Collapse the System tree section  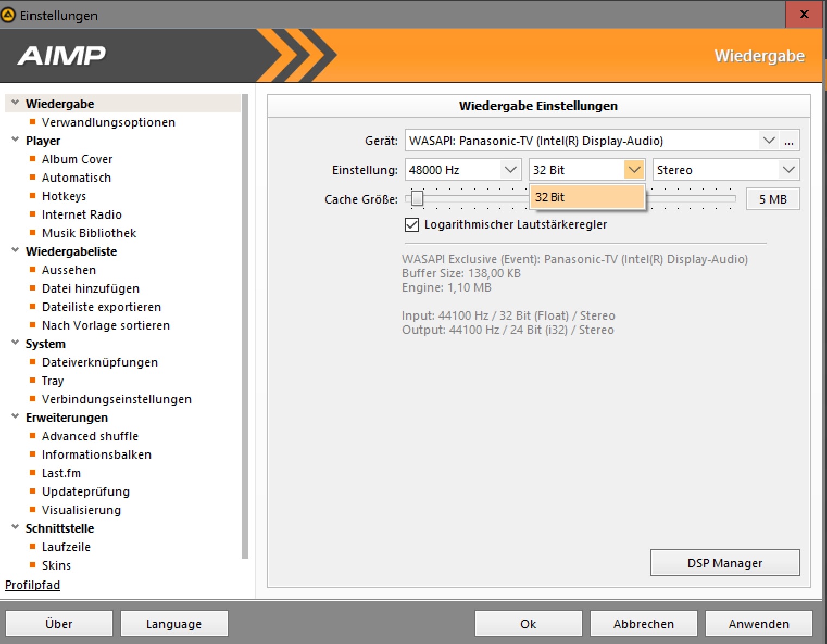click(15, 343)
